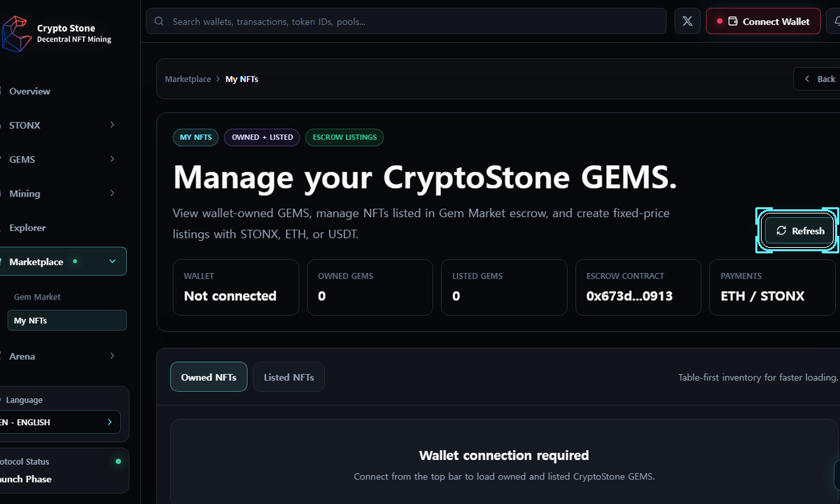This screenshot has height=504, width=840.
Task: Focus the search wallets and transactions field
Action: pyautogui.click(x=406, y=21)
